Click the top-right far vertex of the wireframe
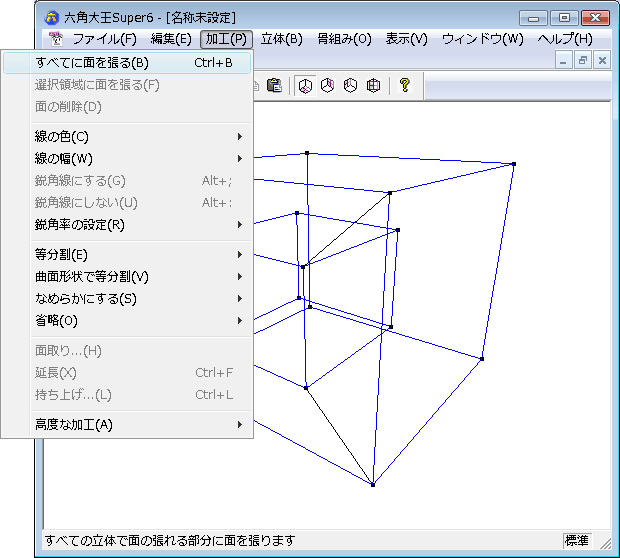 point(514,164)
